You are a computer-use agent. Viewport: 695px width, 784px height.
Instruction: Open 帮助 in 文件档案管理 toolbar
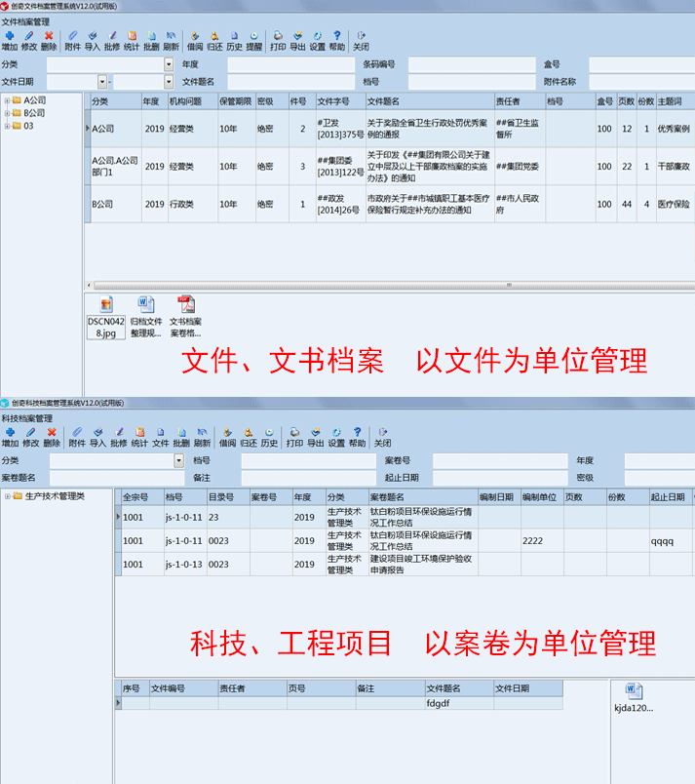[x=337, y=41]
